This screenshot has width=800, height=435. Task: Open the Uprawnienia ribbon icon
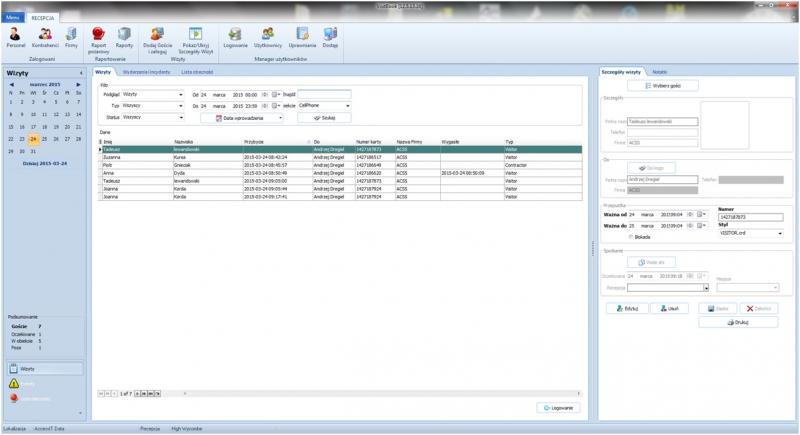point(302,37)
